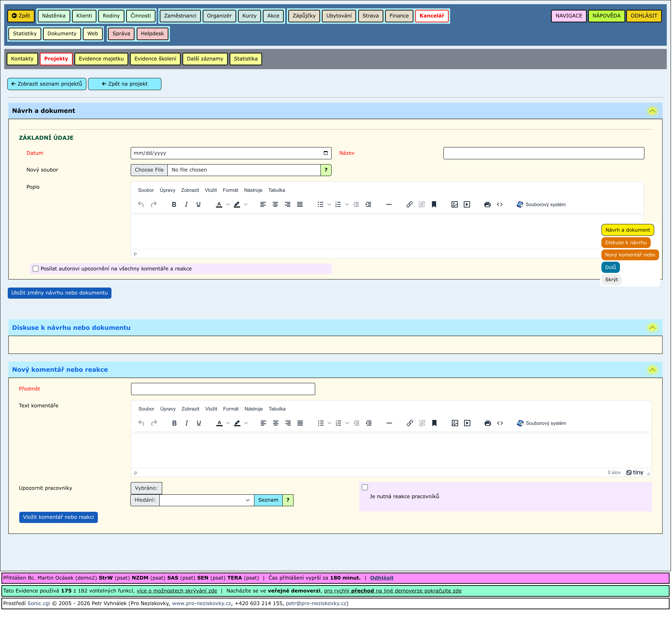Click the insert link icon in the Popis editor
This screenshot has width=672, height=618.
pyautogui.click(x=410, y=205)
